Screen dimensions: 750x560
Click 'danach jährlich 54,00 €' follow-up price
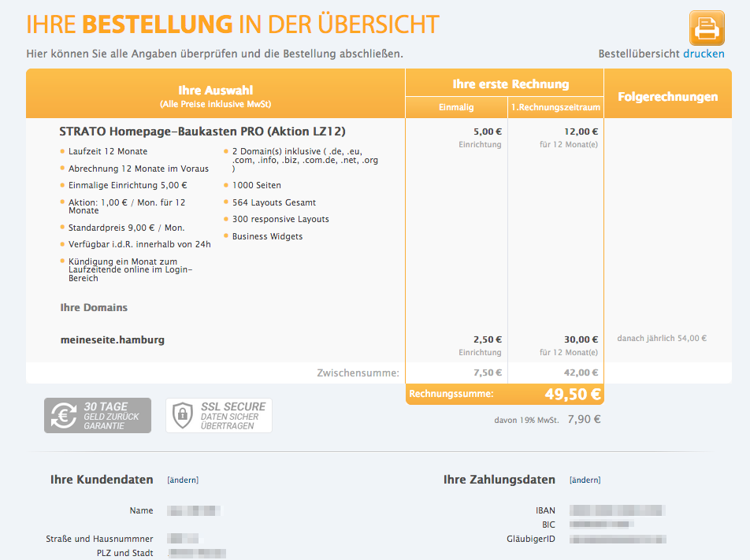[662, 339]
